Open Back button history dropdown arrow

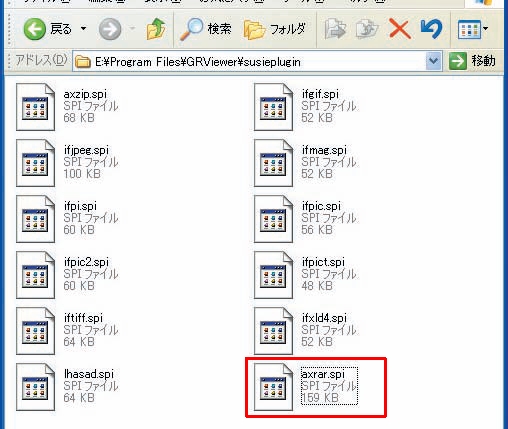[x=83, y=29]
